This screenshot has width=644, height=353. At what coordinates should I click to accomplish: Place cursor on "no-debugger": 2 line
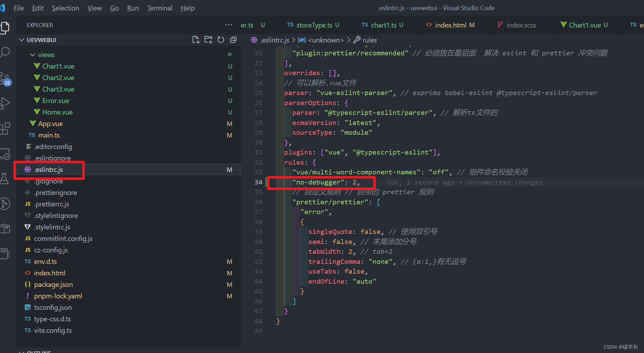(x=326, y=182)
